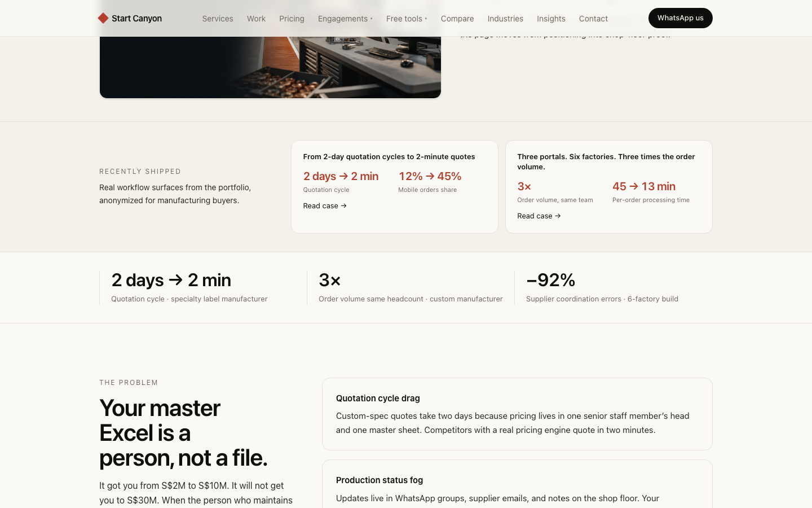Open the Services menu item
This screenshot has width=812, height=508.
tap(218, 19)
